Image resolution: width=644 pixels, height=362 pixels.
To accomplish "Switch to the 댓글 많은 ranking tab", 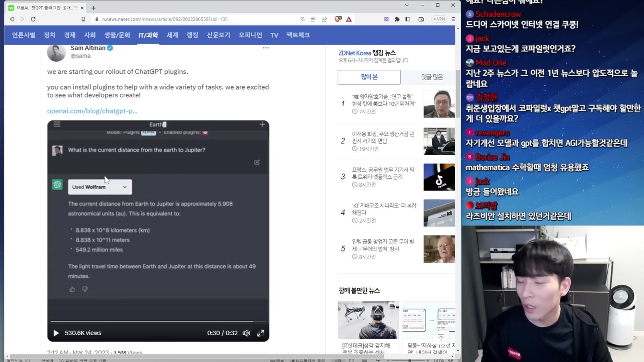I will 432,77.
